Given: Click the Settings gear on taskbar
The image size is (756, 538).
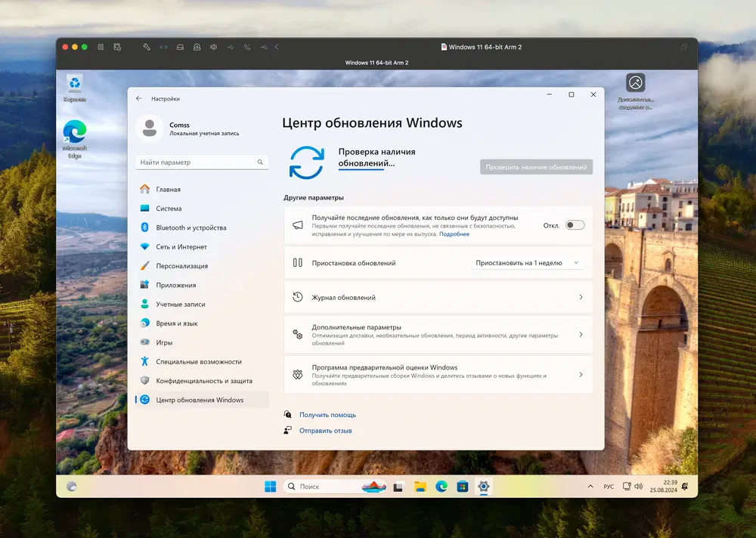Looking at the screenshot, I should click(484, 487).
